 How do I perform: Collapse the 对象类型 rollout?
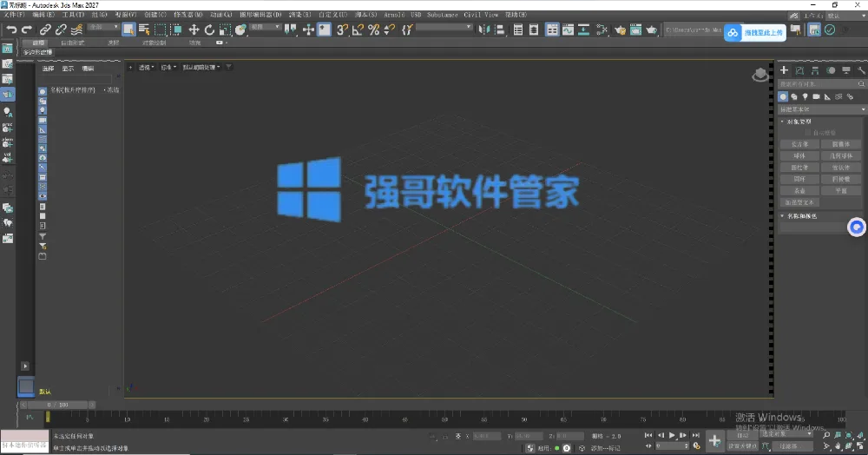[799, 122]
